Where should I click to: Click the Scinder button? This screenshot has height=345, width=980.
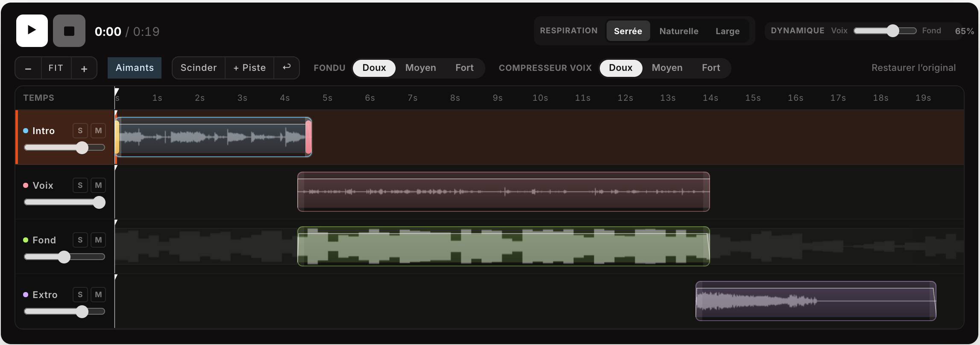tap(199, 68)
